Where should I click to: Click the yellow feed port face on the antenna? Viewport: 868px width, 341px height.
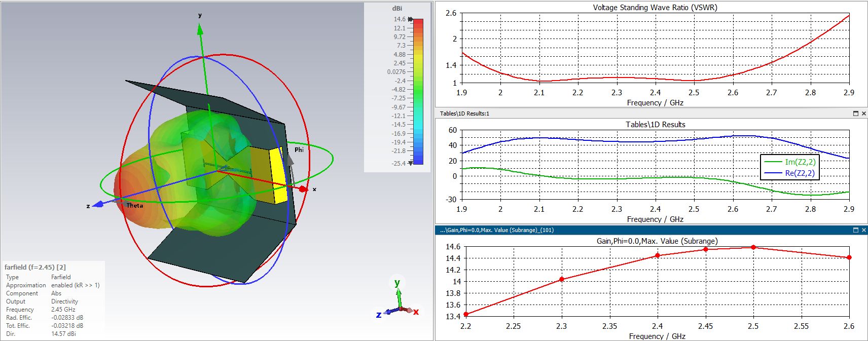(278, 175)
